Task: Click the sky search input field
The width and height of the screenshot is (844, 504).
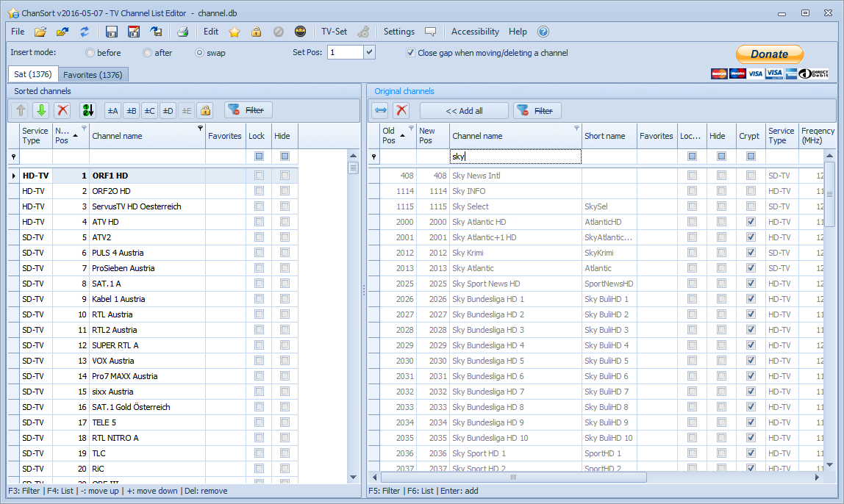Action: point(515,156)
